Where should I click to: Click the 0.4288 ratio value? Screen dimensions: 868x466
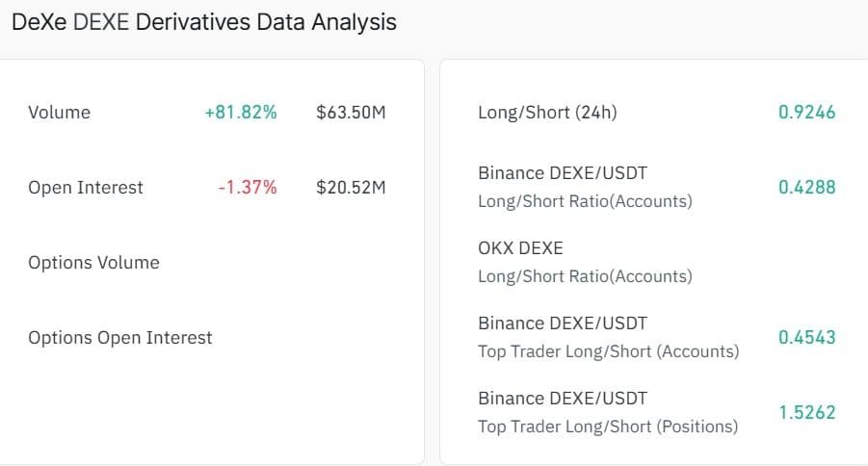click(x=806, y=188)
